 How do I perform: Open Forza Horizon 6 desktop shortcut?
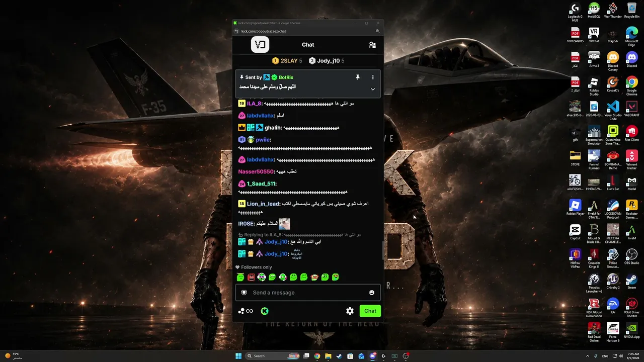pyautogui.click(x=613, y=333)
